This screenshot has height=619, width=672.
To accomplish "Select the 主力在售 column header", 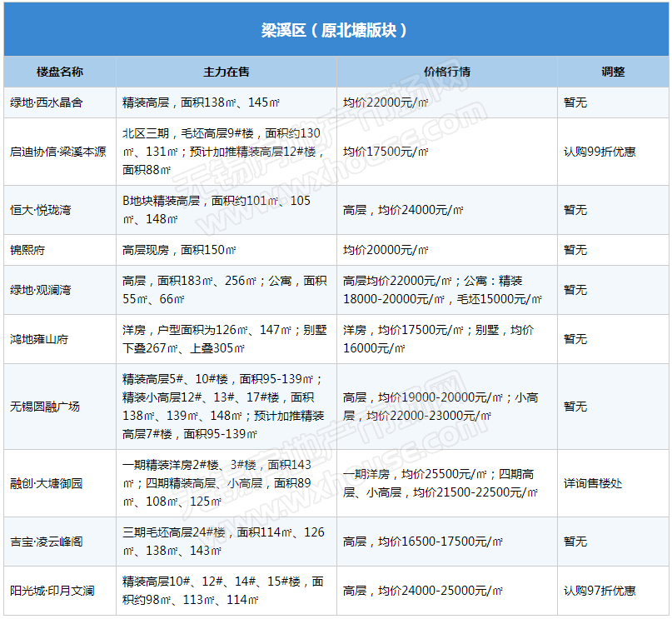I will pyautogui.click(x=226, y=72).
